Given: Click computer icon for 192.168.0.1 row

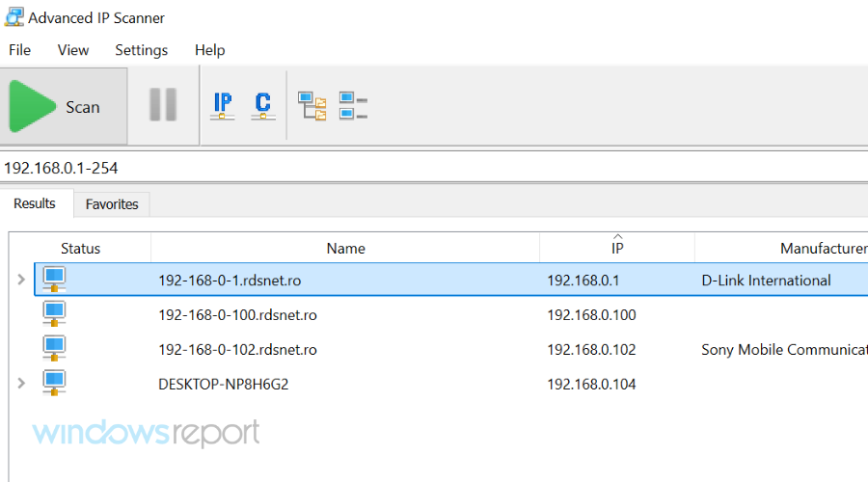Looking at the screenshot, I should pos(54,281).
